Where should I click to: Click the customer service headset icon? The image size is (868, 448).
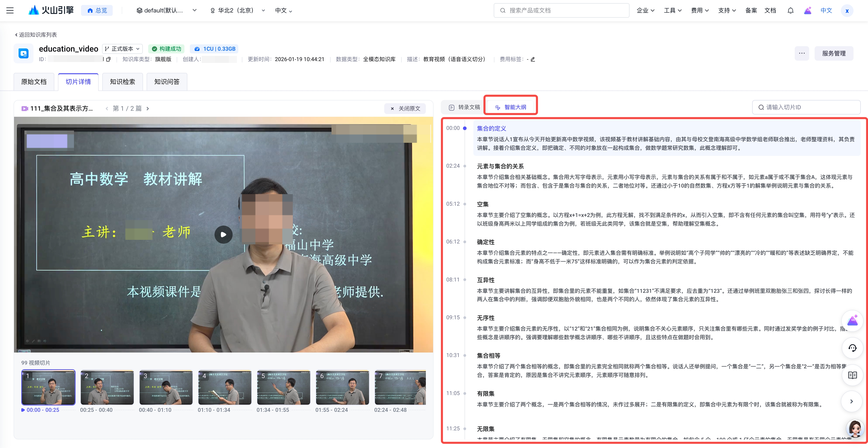pyautogui.click(x=852, y=348)
